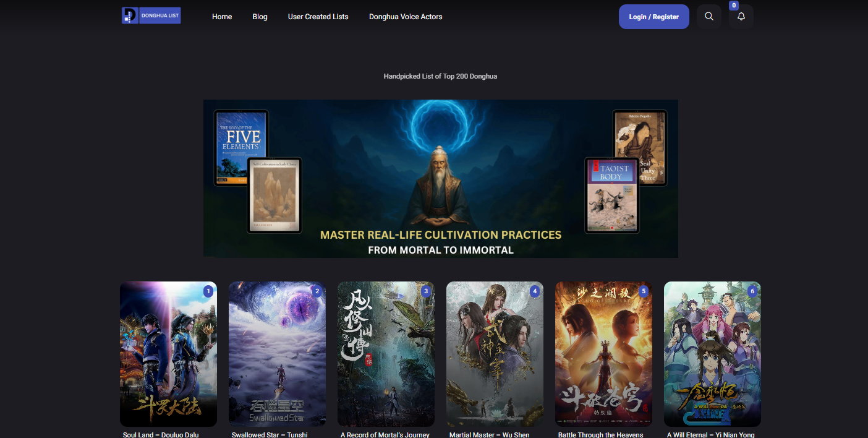Click the Donghua List logo

[x=151, y=15]
